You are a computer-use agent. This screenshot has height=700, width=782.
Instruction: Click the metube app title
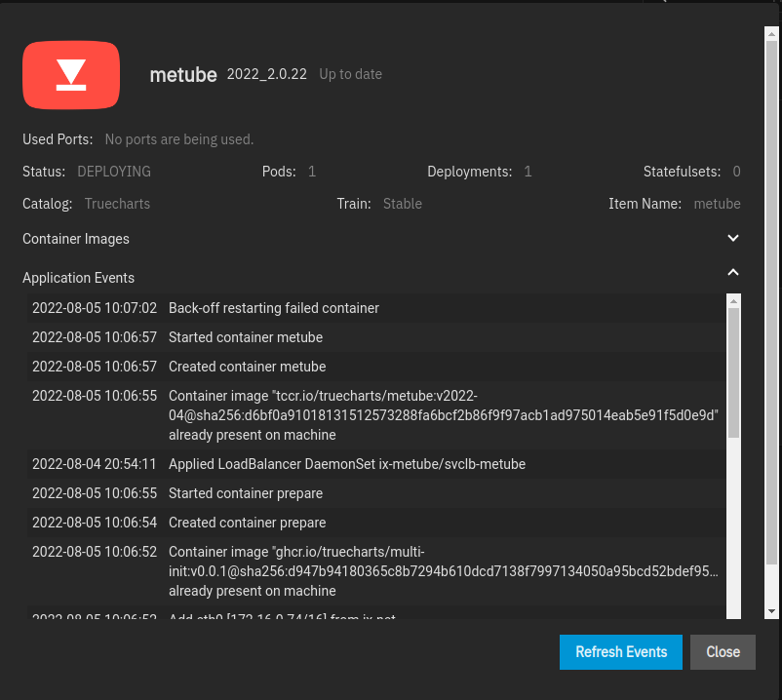pos(183,75)
